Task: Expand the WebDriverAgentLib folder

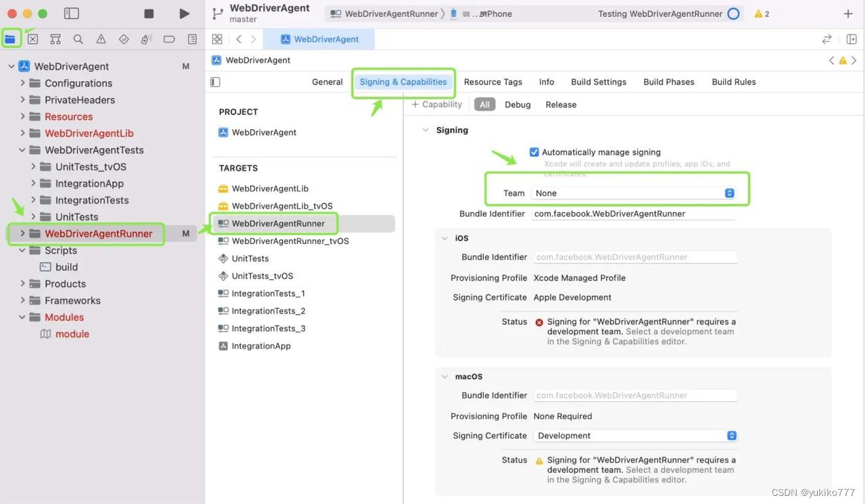Action: [x=22, y=133]
